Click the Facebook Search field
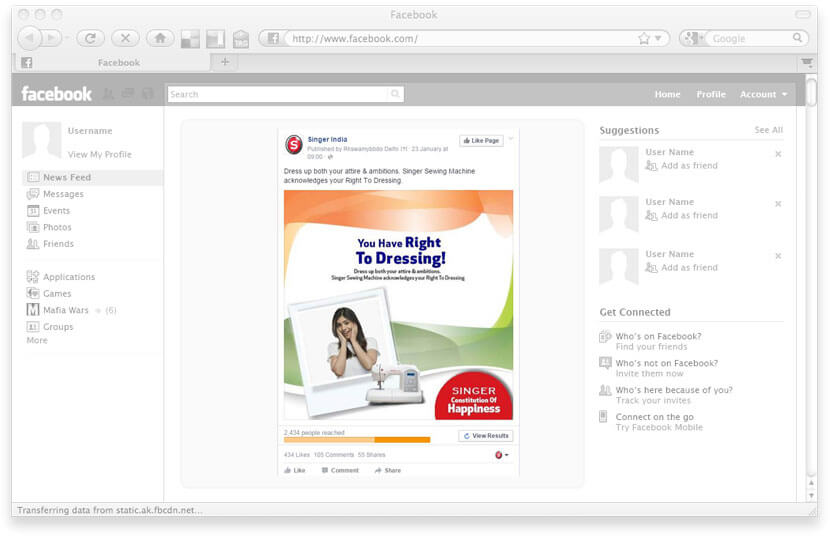Image resolution: width=837 pixels, height=536 pixels. pyautogui.click(x=279, y=94)
